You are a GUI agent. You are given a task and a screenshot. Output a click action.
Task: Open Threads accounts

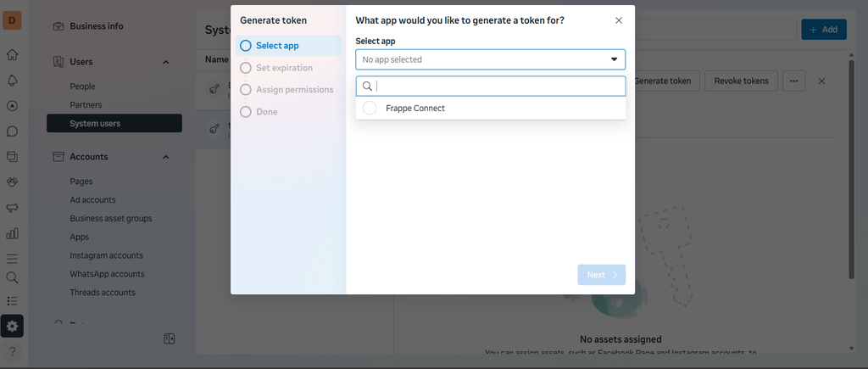click(x=103, y=292)
